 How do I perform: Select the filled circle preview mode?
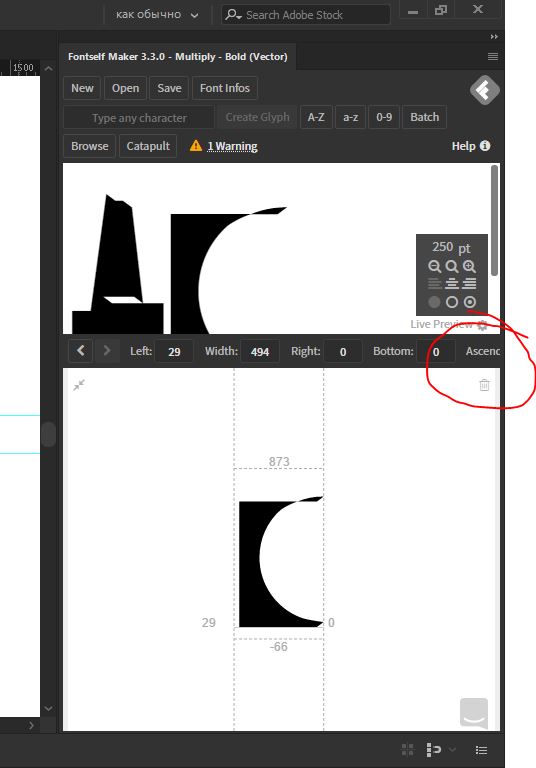[x=434, y=302]
